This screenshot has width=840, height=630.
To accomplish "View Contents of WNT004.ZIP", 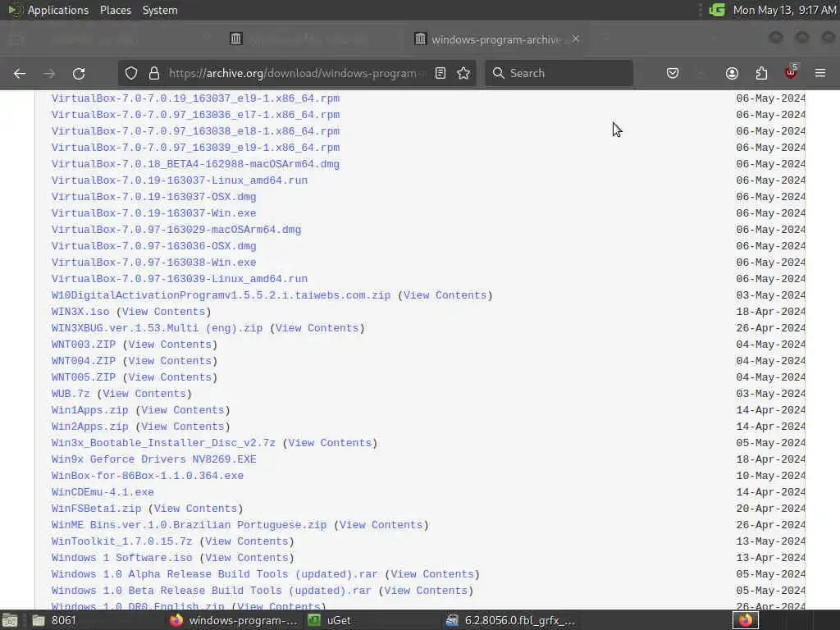I will pyautogui.click(x=170, y=361).
